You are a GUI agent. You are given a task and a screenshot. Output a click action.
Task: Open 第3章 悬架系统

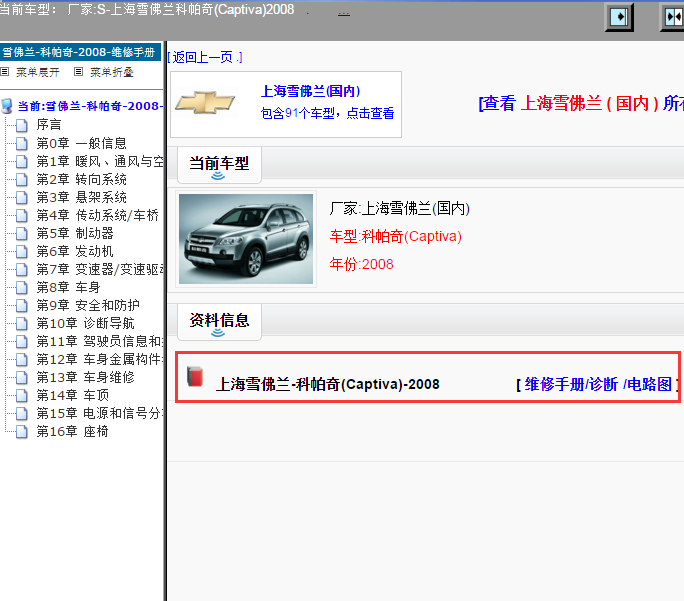tap(81, 197)
